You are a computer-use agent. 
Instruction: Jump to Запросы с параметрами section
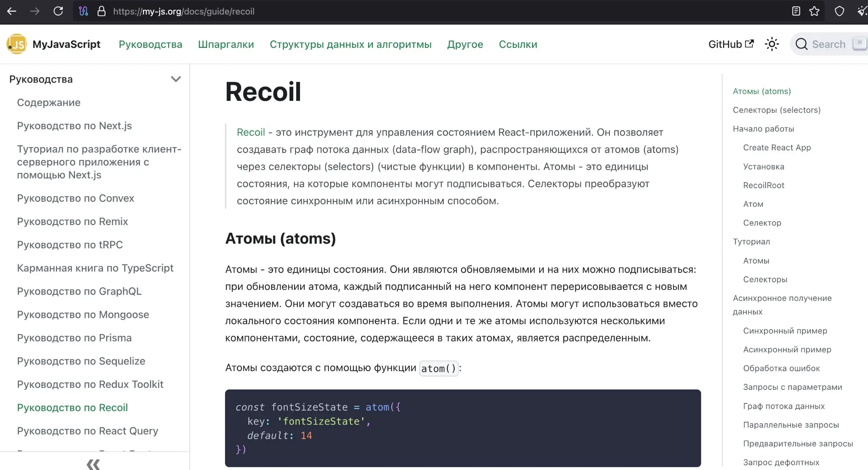point(793,387)
